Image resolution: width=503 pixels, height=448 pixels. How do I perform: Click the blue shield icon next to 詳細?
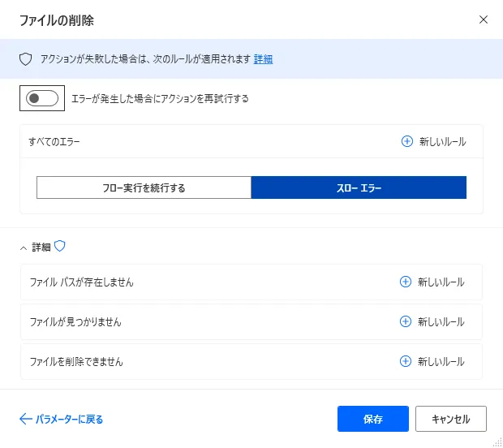(59, 247)
